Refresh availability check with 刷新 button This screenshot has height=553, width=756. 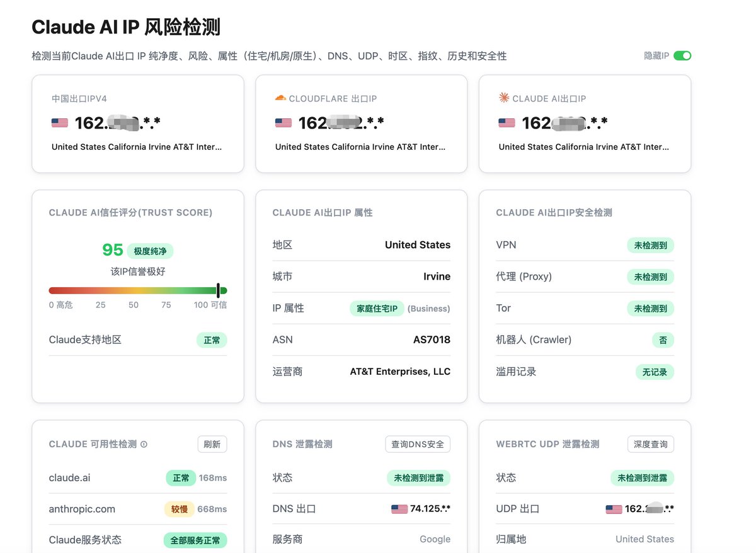pyautogui.click(x=212, y=444)
